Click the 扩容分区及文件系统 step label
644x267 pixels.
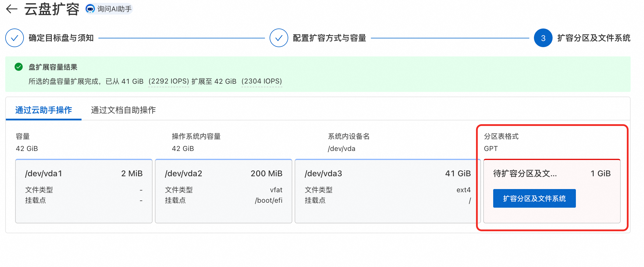[x=594, y=38]
